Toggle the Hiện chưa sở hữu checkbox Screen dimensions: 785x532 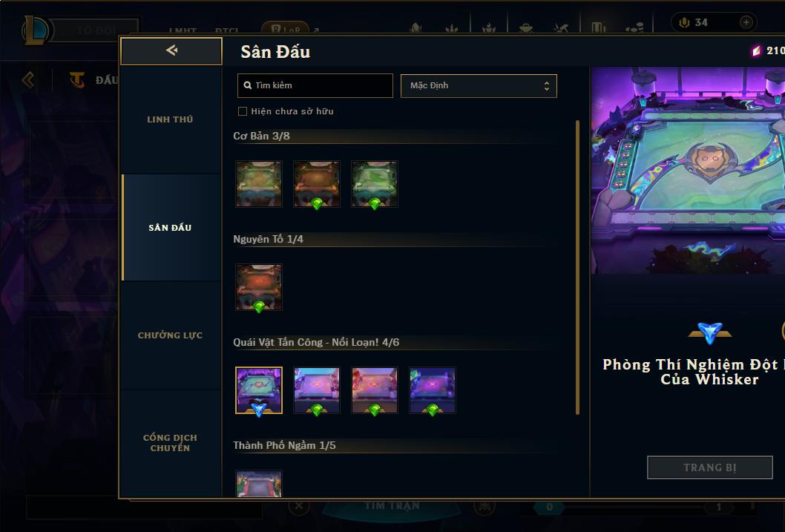pyautogui.click(x=243, y=111)
